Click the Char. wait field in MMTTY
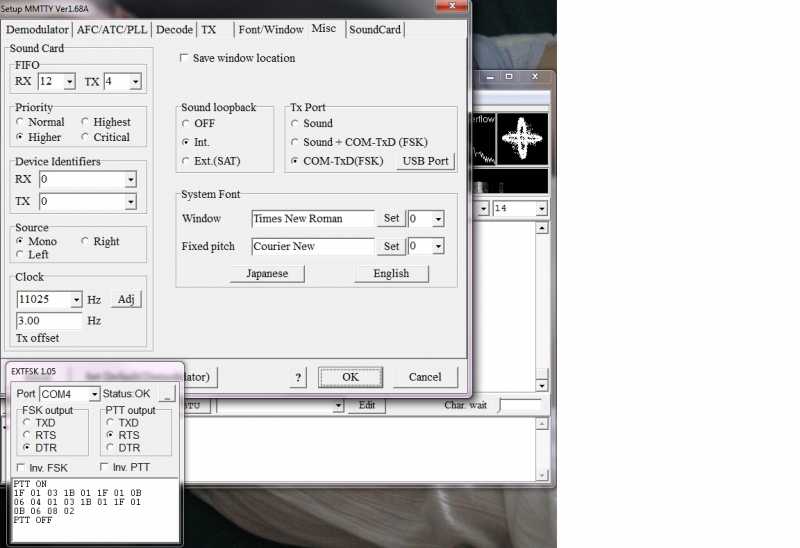The image size is (800, 548). point(520,405)
